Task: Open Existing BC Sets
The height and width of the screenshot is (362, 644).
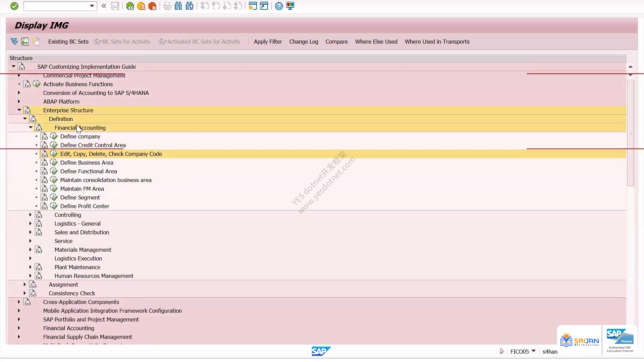Action: point(68,42)
